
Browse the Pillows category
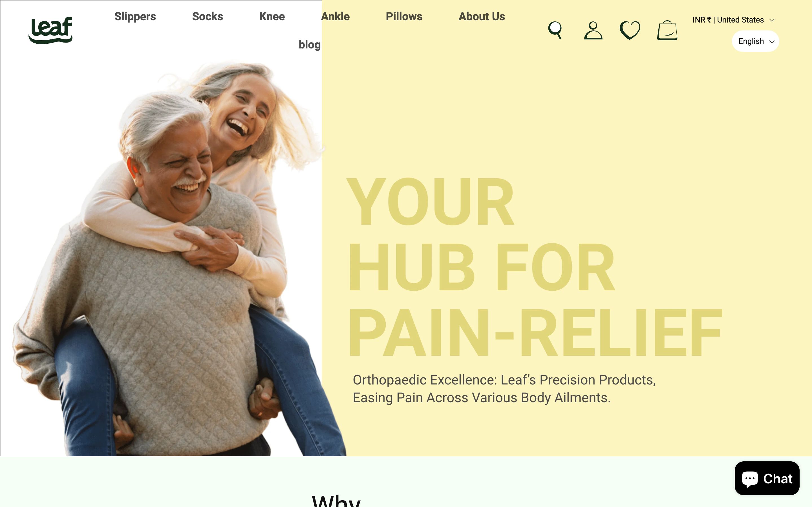(404, 16)
